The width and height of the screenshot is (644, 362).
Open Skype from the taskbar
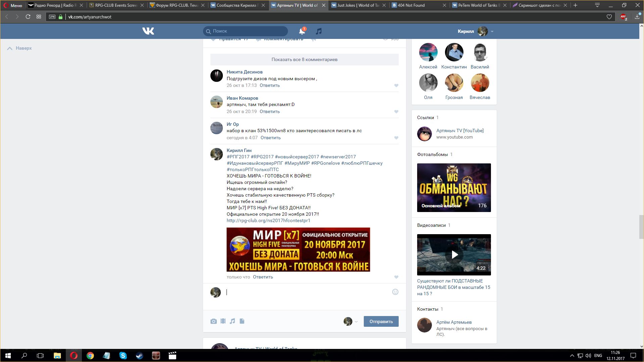(x=123, y=356)
